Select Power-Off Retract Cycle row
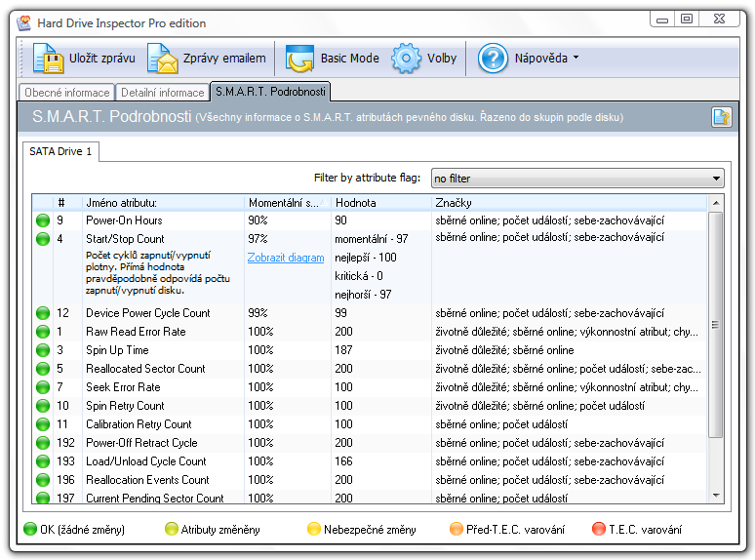Image resolution: width=755 pixels, height=560 pixels. [370, 443]
